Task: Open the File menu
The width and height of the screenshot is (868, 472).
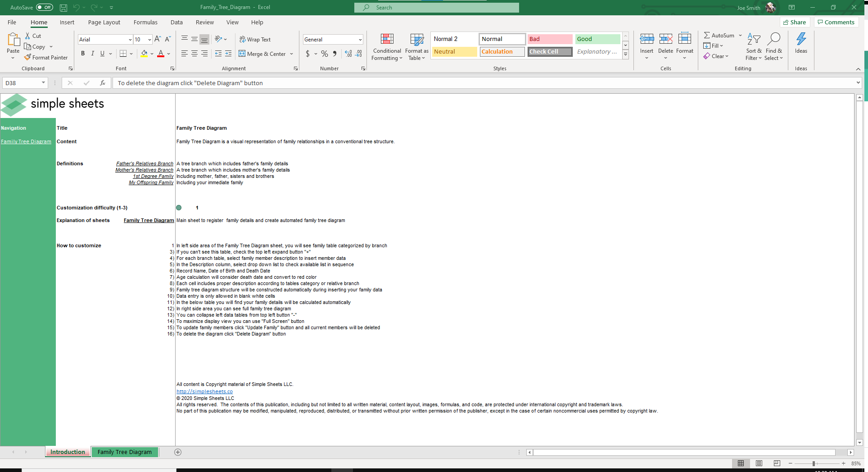Action: pyautogui.click(x=12, y=22)
